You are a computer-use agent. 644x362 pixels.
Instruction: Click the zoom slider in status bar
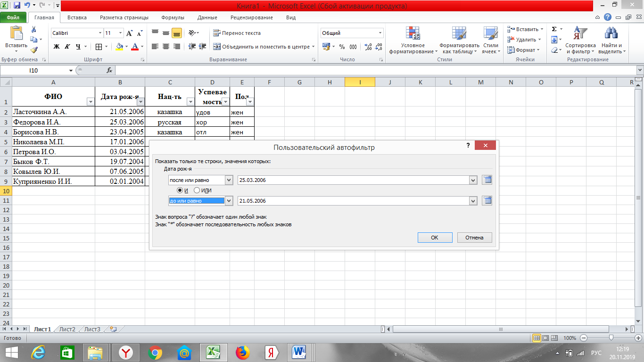click(x=611, y=337)
